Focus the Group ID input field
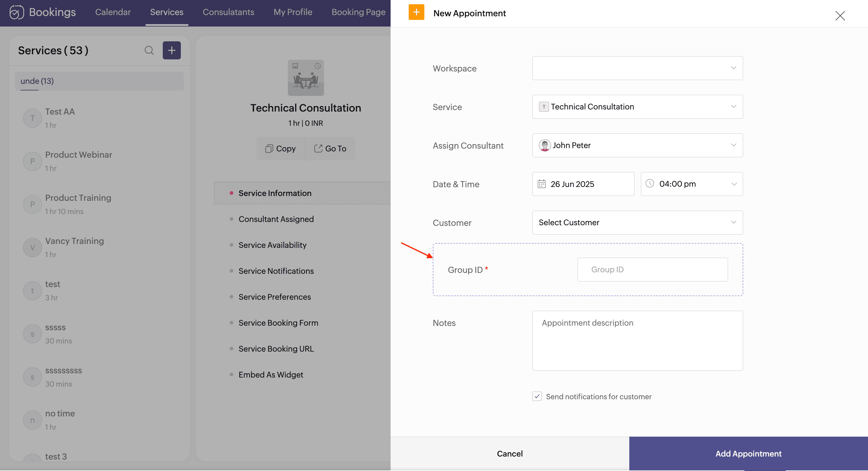This screenshot has height=471, width=868. pyautogui.click(x=652, y=269)
